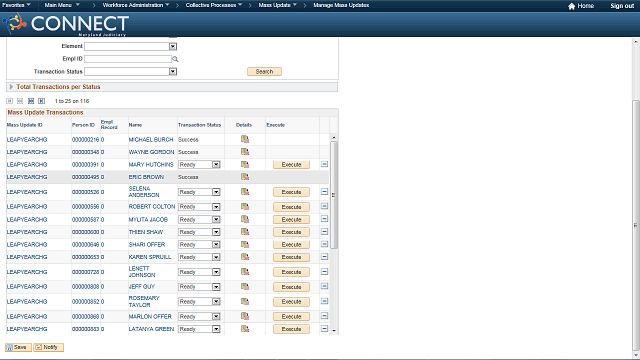Click the Name column header

(136, 125)
